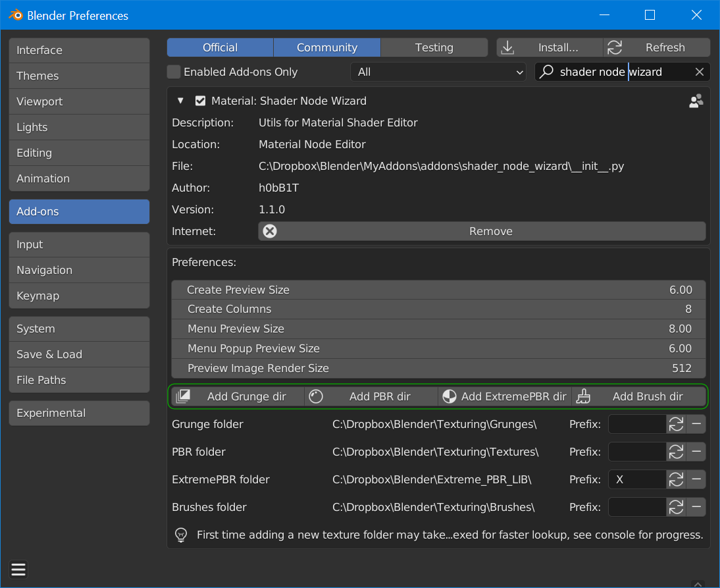Reload the PBR folder
The width and height of the screenshot is (720, 588).
click(676, 452)
